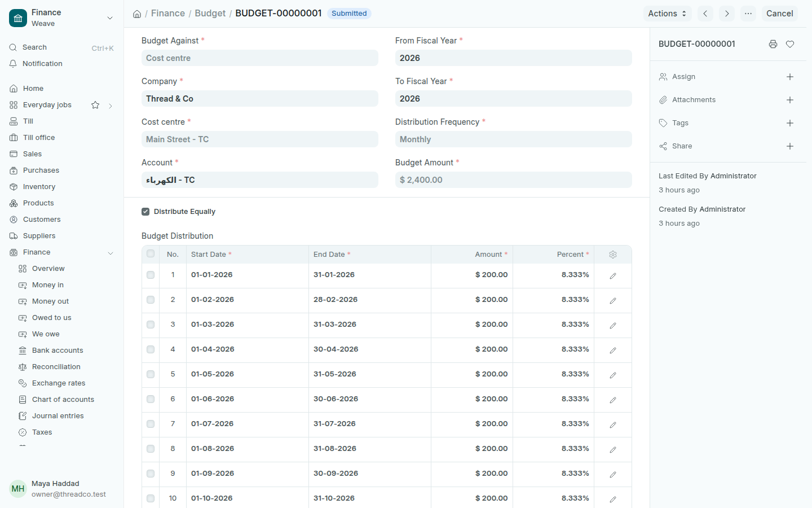Screen dimensions: 812x508
Task: Click Tags in side panel
Action: point(680,123)
